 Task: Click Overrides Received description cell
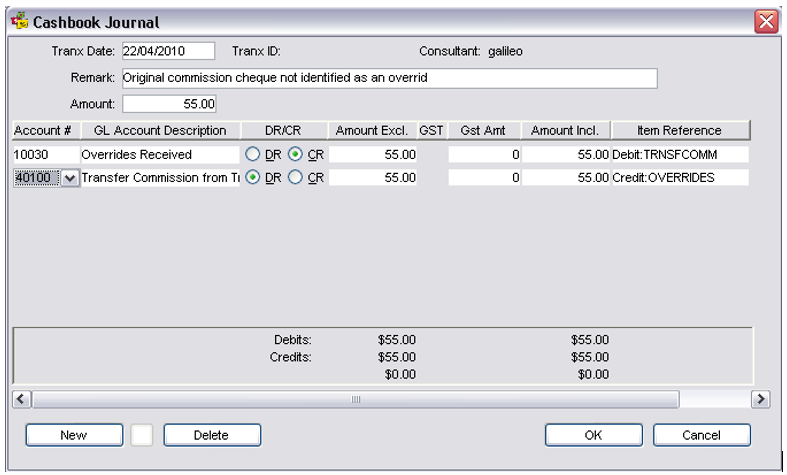[160, 155]
